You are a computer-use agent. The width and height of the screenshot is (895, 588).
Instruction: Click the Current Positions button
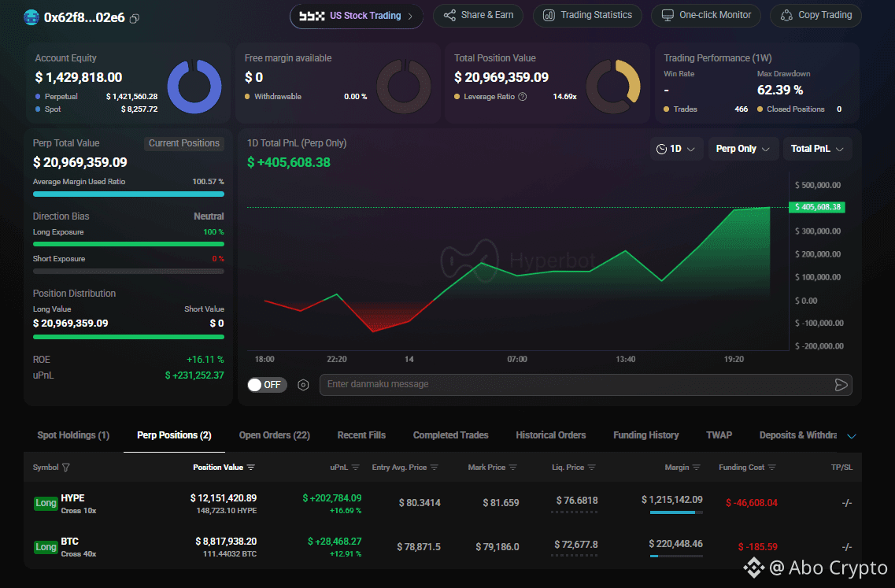pos(183,143)
